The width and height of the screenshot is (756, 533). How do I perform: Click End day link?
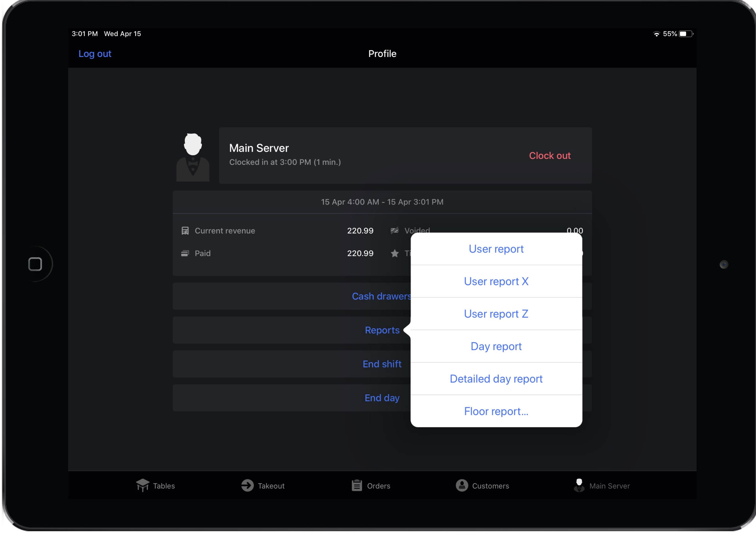click(x=382, y=398)
